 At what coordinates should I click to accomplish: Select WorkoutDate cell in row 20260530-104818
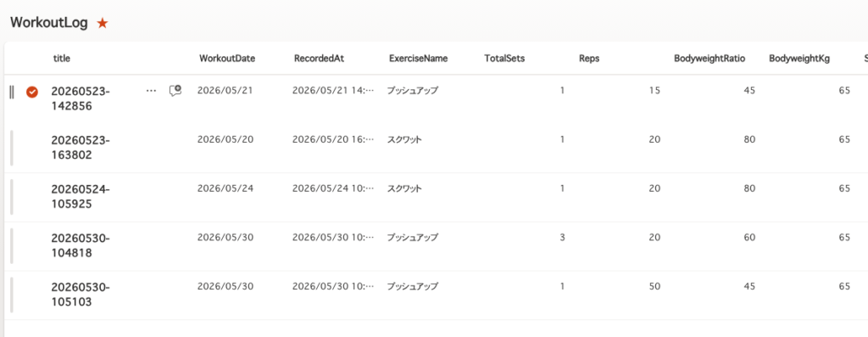click(x=225, y=237)
